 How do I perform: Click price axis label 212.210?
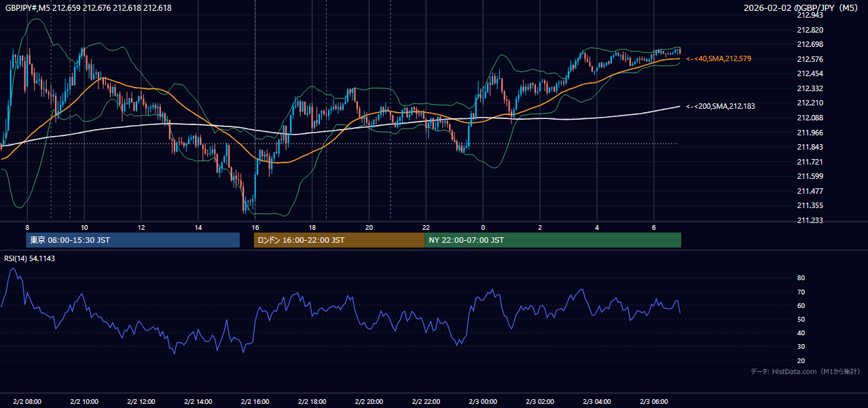[810, 103]
